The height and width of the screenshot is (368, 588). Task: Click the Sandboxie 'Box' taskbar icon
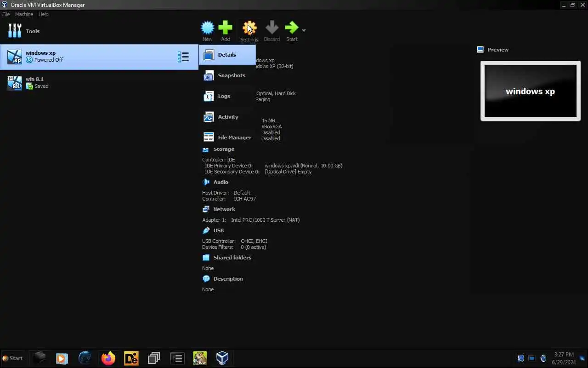point(200,358)
